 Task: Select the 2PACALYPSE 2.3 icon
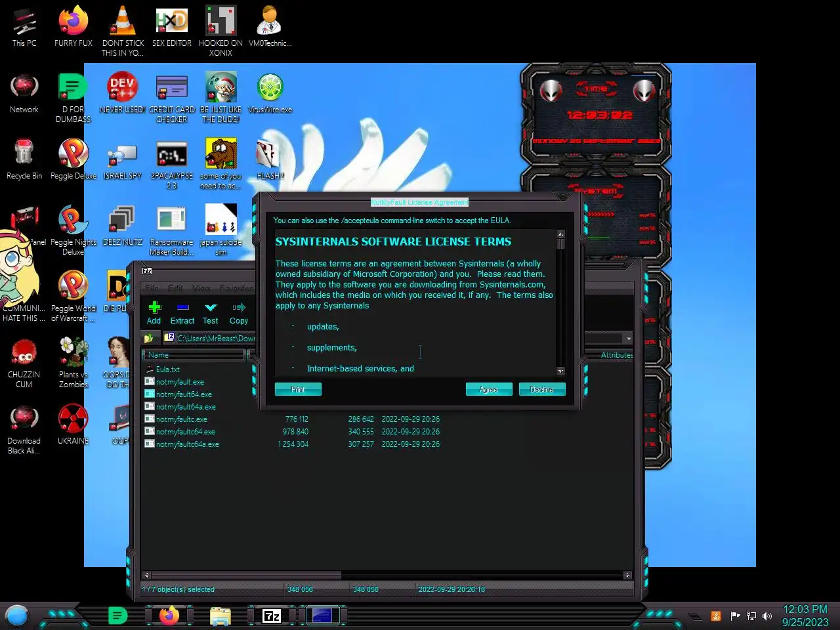point(172,164)
